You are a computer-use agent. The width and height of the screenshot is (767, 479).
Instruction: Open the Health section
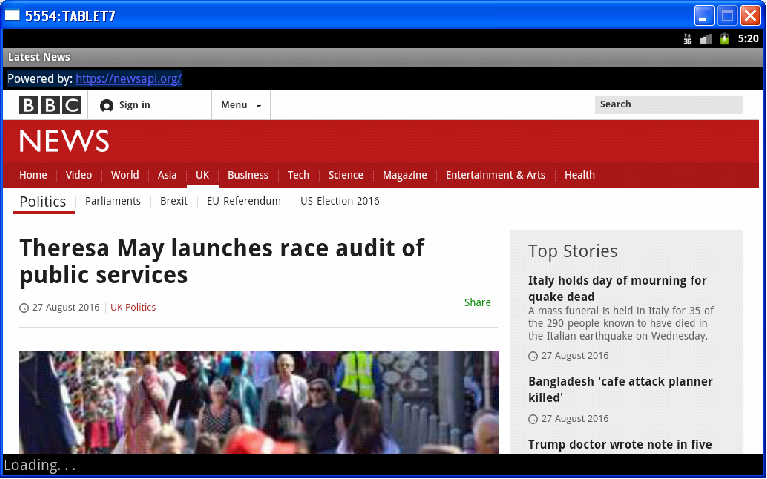(x=578, y=175)
